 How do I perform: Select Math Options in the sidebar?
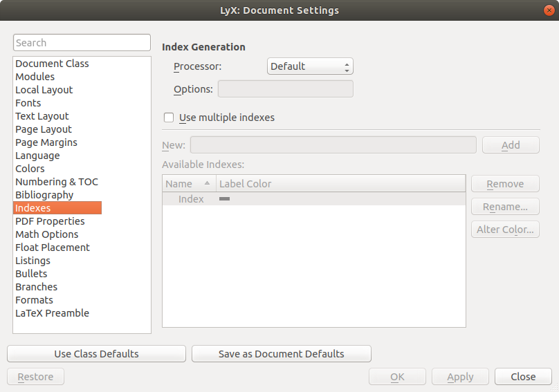point(47,234)
